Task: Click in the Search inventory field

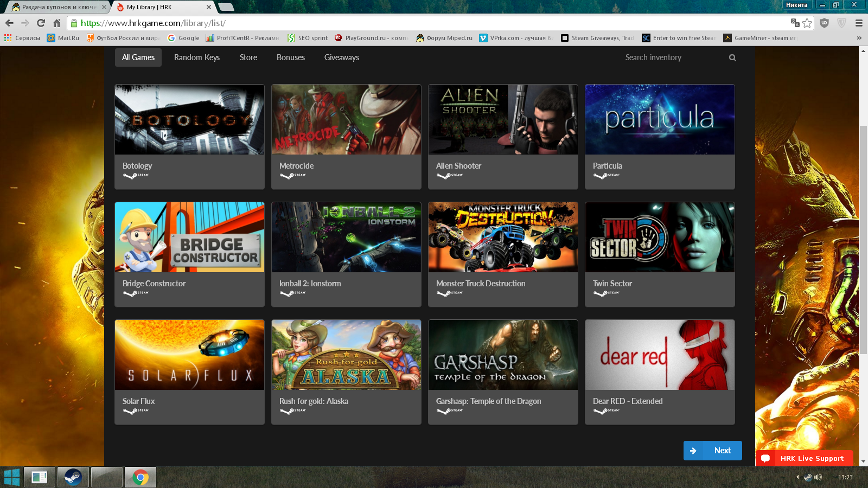Action: 673,57
